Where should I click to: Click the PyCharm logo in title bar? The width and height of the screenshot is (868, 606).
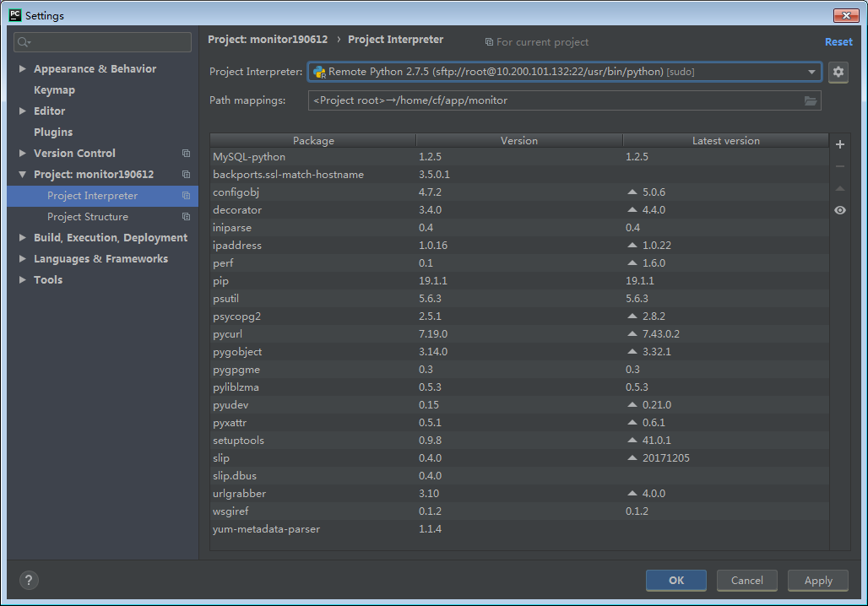[15, 15]
